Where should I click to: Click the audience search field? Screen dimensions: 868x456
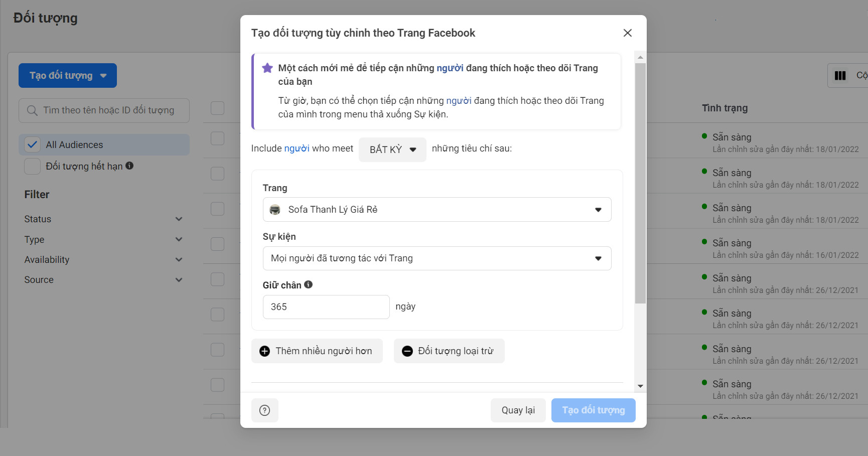coord(104,110)
